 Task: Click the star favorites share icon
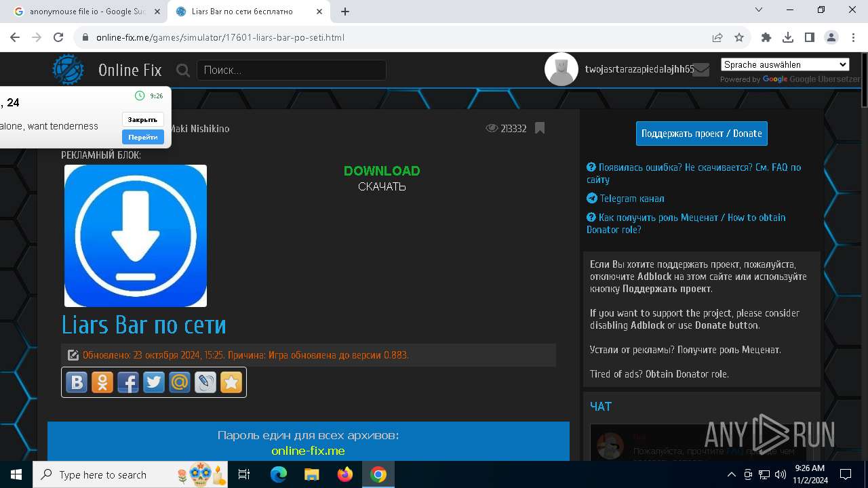[x=231, y=382]
